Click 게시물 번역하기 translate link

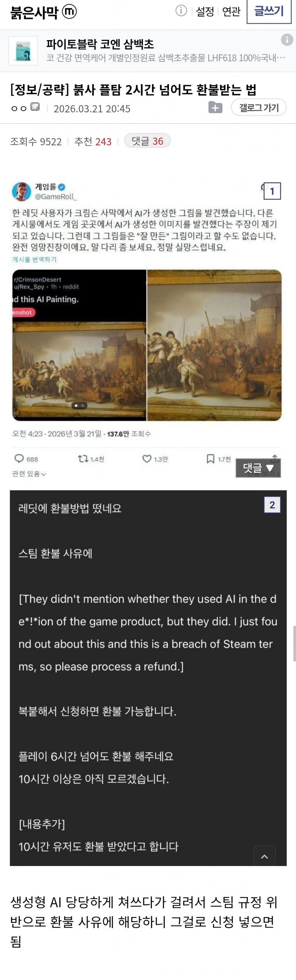(x=34, y=259)
